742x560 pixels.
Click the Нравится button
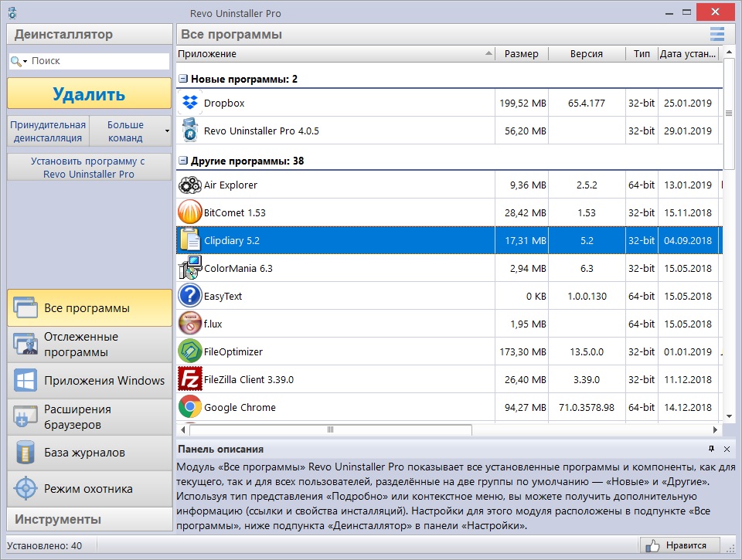(x=679, y=545)
